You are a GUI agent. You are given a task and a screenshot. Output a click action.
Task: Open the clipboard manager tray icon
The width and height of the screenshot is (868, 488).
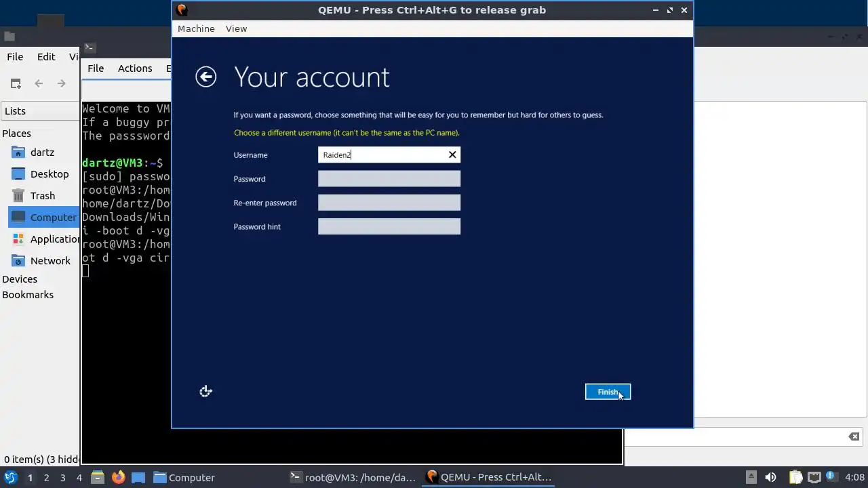(795, 477)
